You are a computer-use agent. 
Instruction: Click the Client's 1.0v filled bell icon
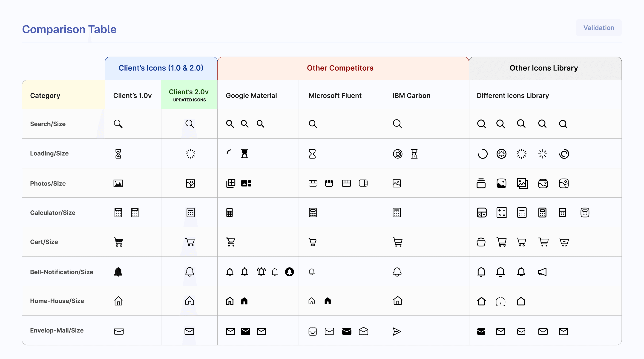pos(118,272)
